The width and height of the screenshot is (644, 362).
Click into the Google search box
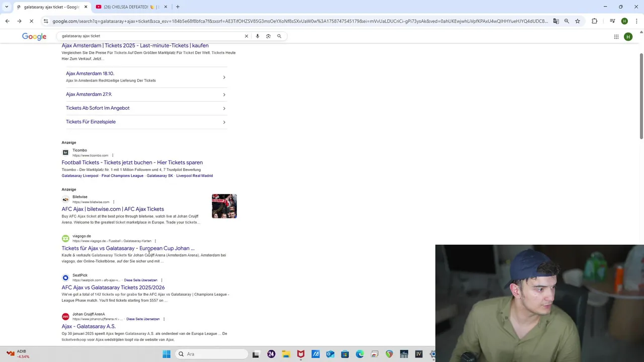click(x=151, y=36)
